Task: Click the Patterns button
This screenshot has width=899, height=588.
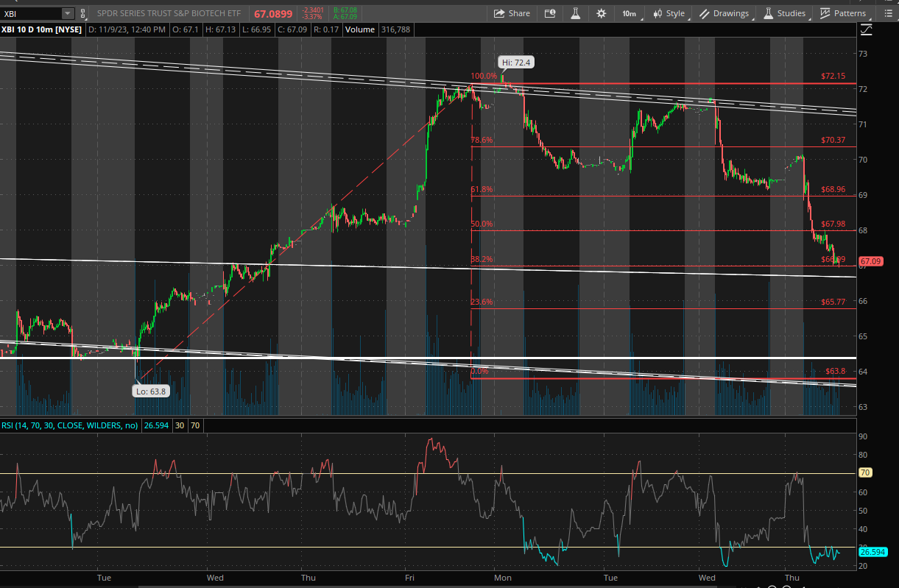Action: (x=843, y=13)
